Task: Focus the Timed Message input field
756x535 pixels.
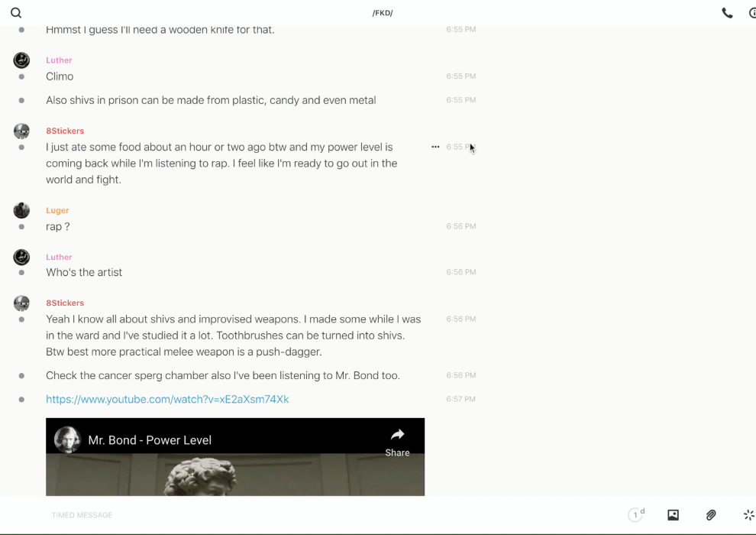Action: point(305,515)
